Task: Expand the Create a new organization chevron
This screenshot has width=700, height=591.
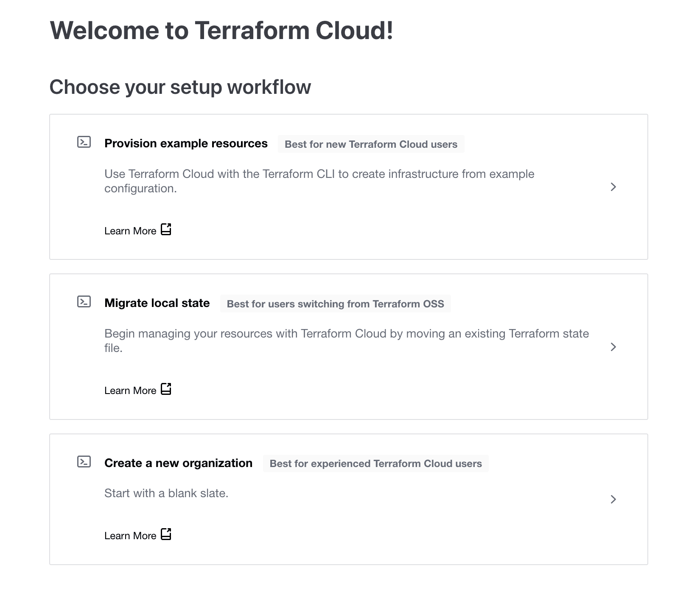Action: [613, 499]
